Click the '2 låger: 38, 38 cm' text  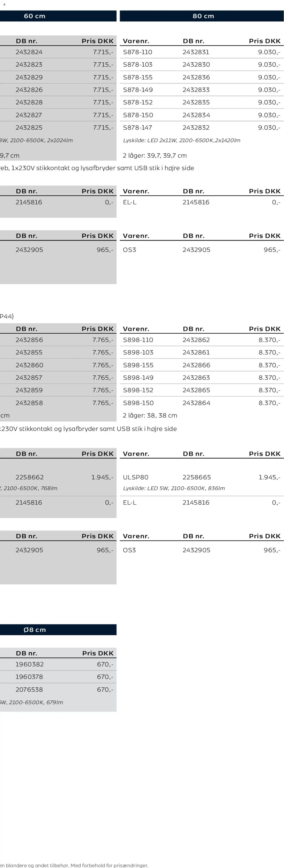150,415
